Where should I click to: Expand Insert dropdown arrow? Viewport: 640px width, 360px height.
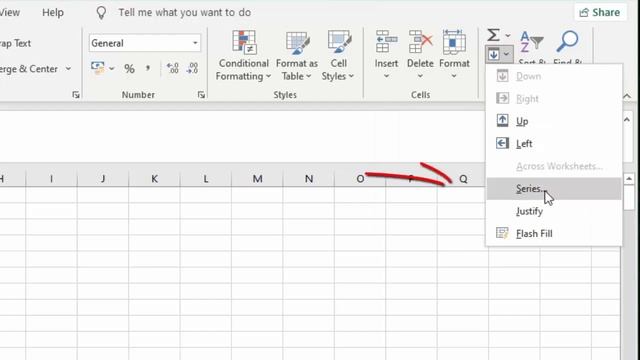[x=386, y=76]
